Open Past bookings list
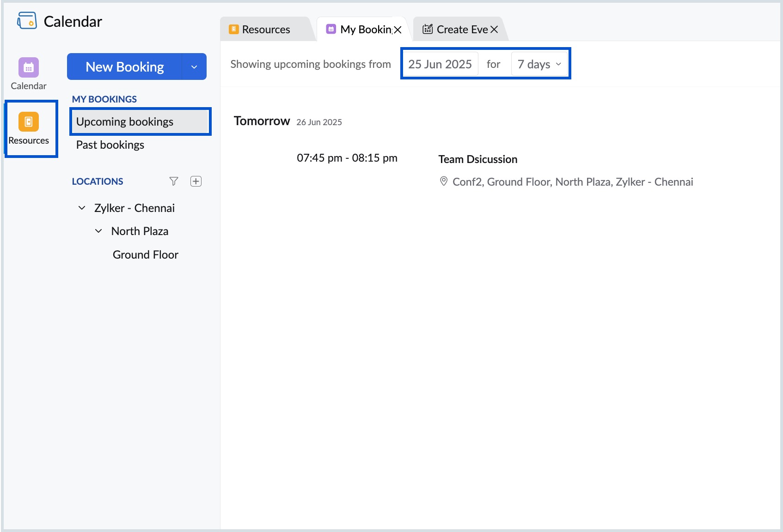This screenshot has height=532, width=783. (x=110, y=145)
